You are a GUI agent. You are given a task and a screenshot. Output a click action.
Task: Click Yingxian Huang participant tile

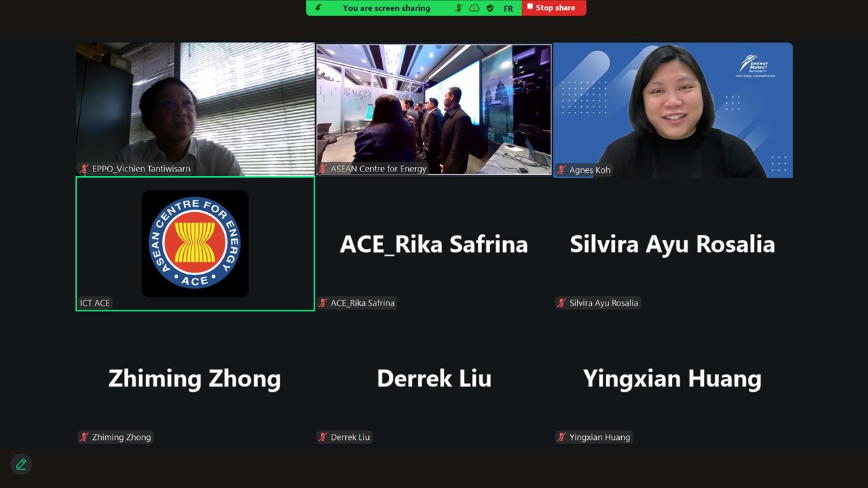(673, 378)
